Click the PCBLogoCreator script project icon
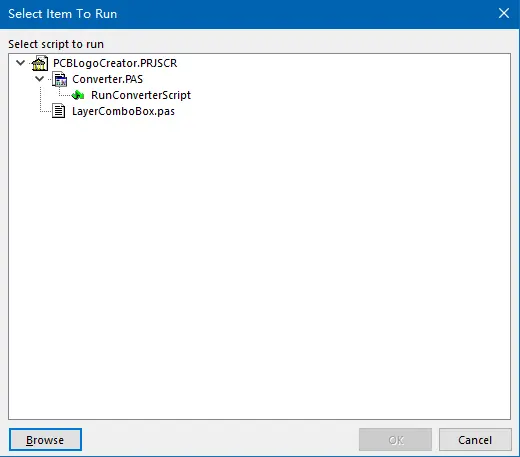Screen dimensions: 520x457 click(40, 63)
